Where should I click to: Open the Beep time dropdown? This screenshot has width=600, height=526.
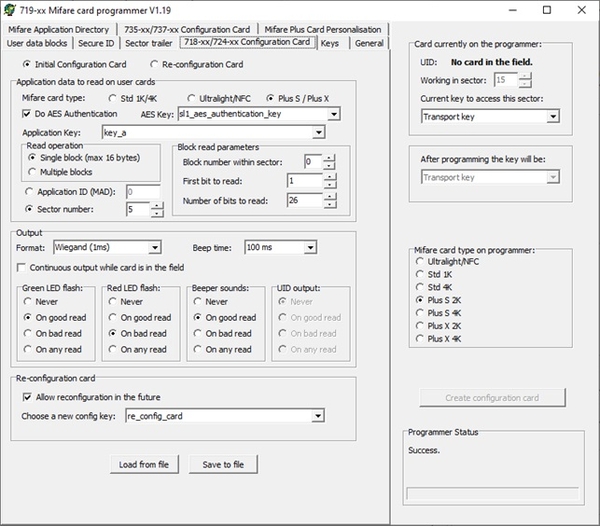(310, 248)
